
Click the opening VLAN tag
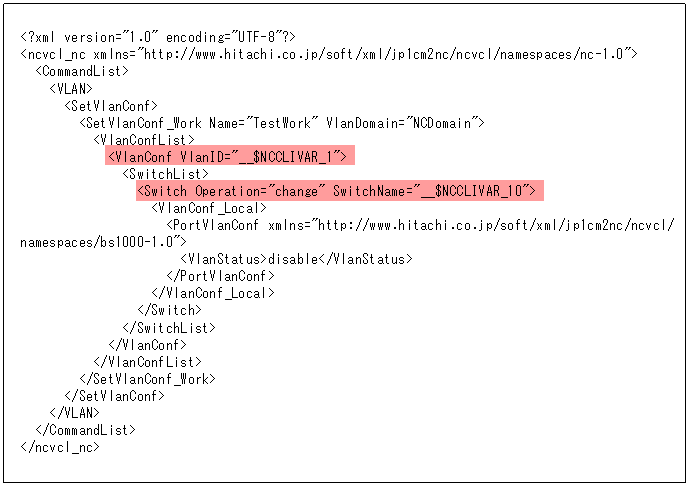(71, 89)
